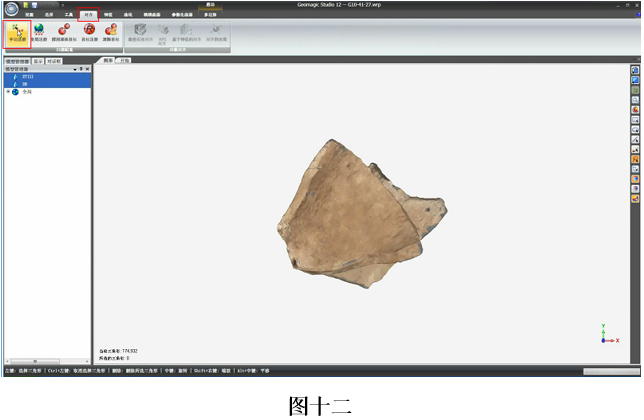
Task: Click the blue-red sphere icon in right toolbar
Action: [x=635, y=189]
